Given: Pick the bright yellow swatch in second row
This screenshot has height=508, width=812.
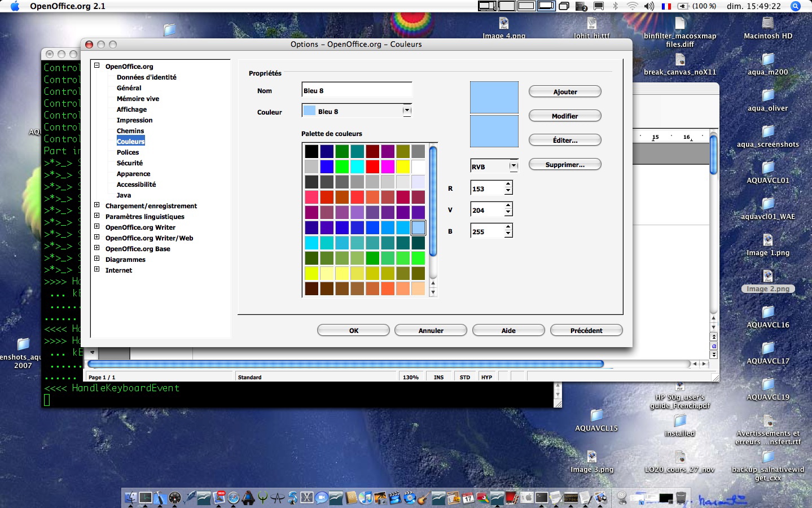Looking at the screenshot, I should tap(403, 167).
